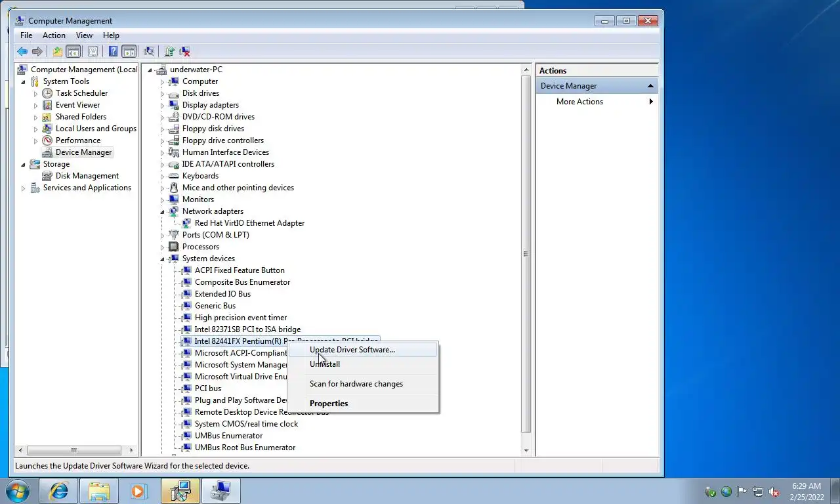Image resolution: width=840 pixels, height=504 pixels.
Task: Collapse the System devices category
Action: click(x=163, y=259)
